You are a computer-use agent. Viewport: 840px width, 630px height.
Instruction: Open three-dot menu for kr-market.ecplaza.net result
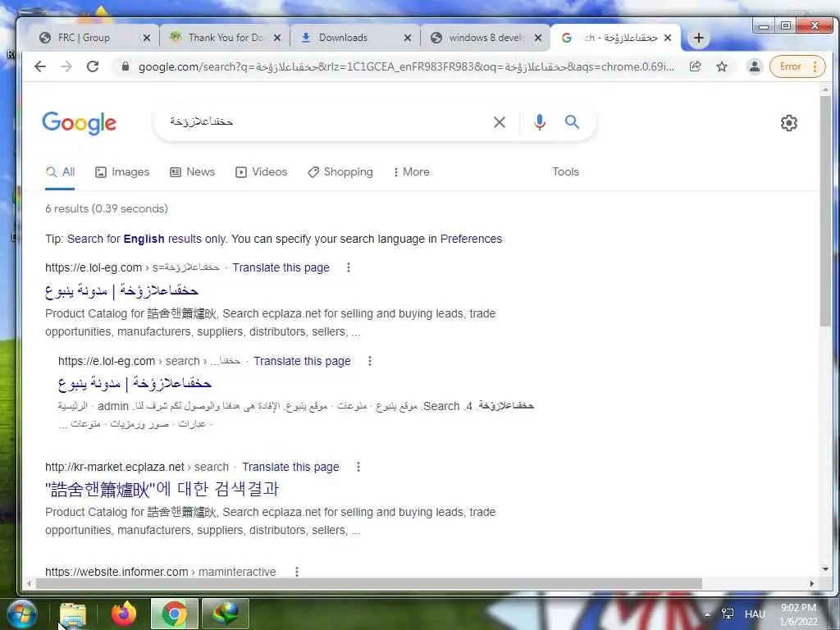(x=358, y=467)
